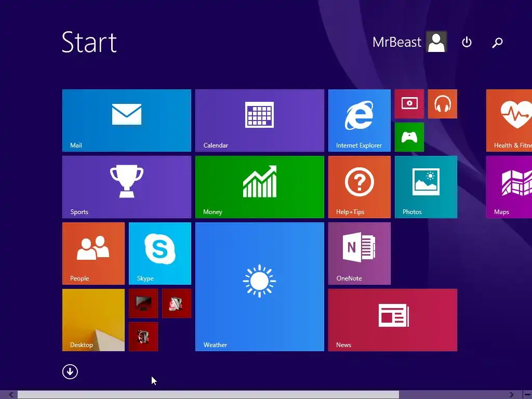Open the MrBeast user account menu
The height and width of the screenshot is (399, 532).
[x=409, y=42]
